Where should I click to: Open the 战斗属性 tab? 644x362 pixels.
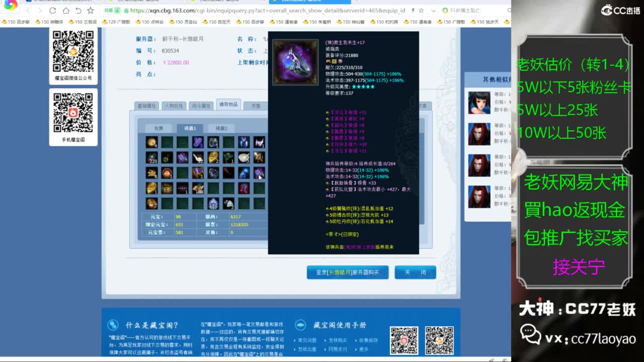pyautogui.click(x=201, y=106)
